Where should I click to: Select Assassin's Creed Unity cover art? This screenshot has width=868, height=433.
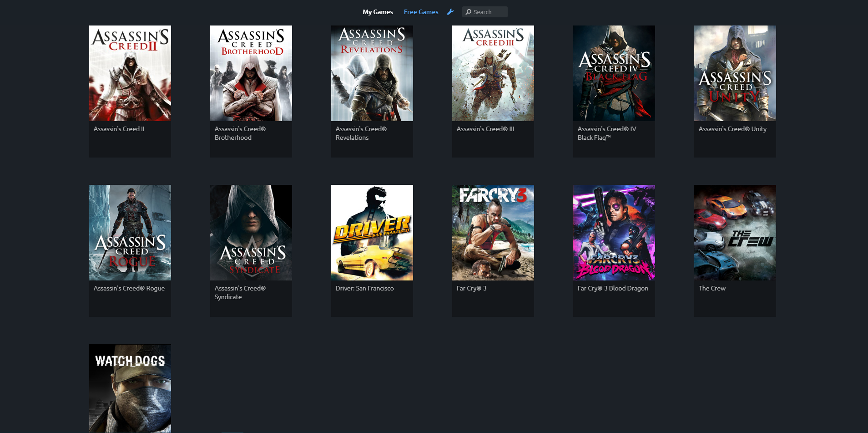[735, 73]
